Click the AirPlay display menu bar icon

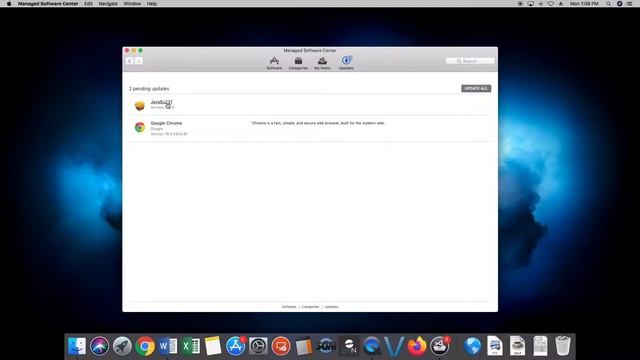(530, 4)
